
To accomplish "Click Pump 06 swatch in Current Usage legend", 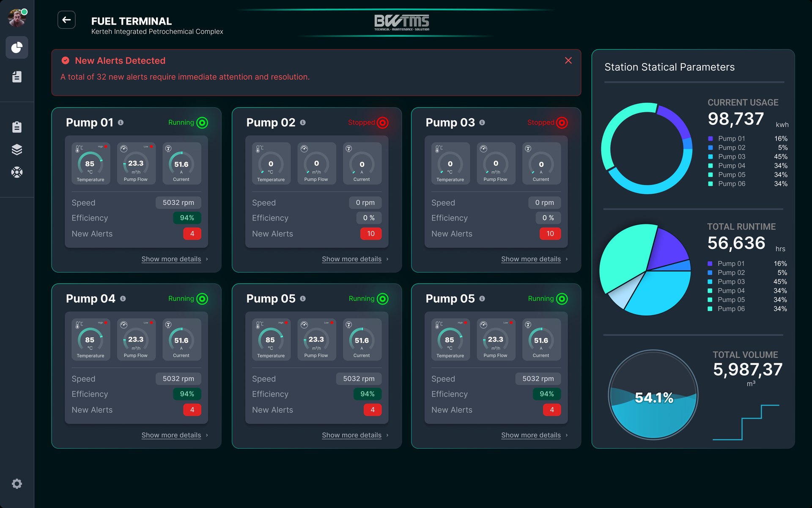I will click(710, 184).
